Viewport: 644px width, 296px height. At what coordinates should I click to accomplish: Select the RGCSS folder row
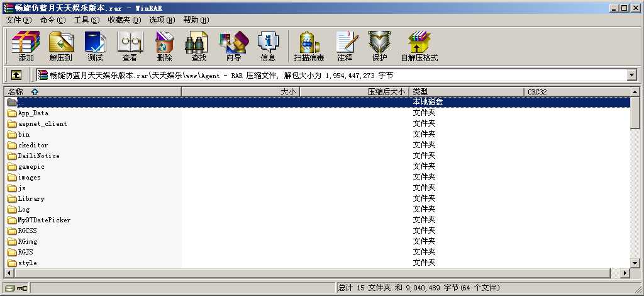317,231
